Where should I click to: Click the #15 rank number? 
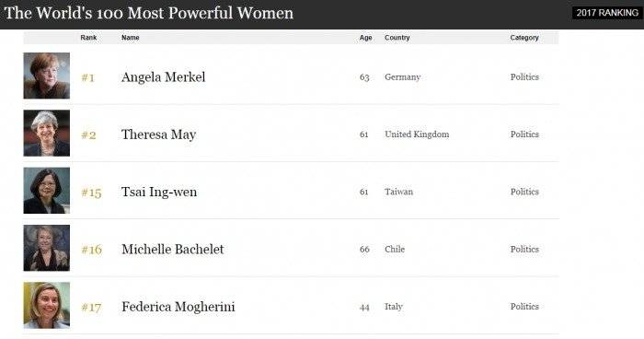[91, 193]
